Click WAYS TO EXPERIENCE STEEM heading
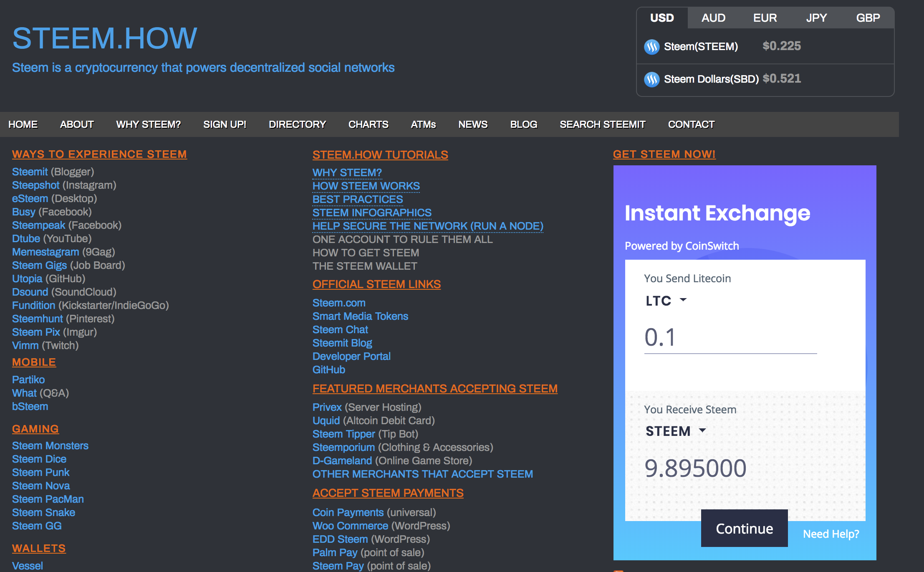This screenshot has width=924, height=572. [x=99, y=154]
